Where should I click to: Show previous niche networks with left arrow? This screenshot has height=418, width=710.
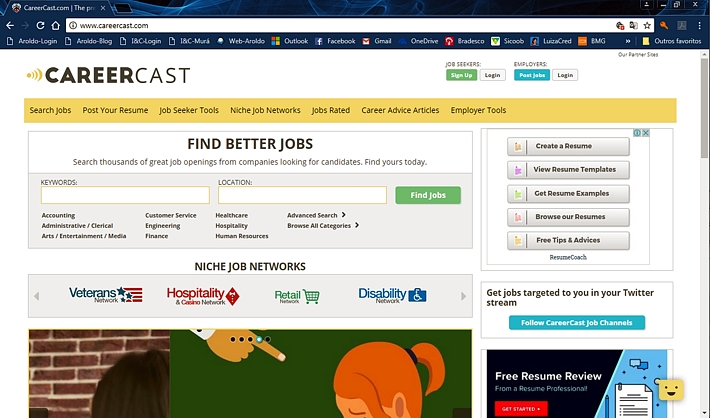click(x=37, y=296)
